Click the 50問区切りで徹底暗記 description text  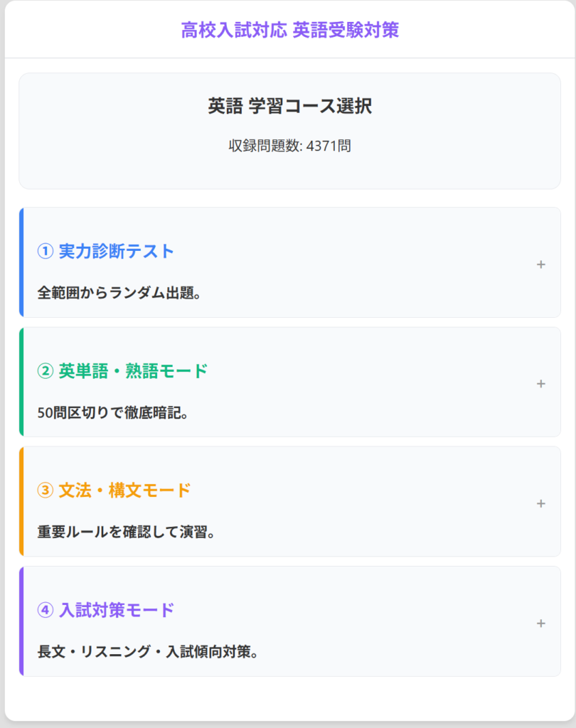point(112,412)
